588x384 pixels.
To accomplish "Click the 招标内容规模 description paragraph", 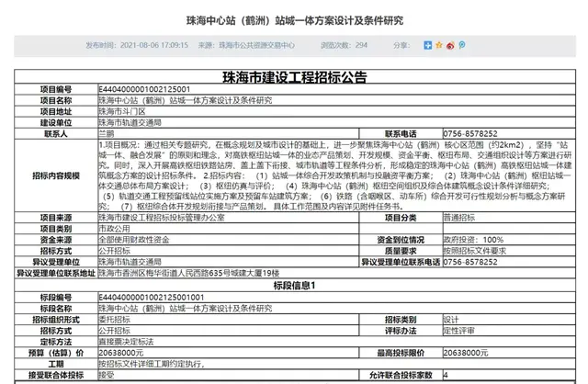I will click(335, 175).
